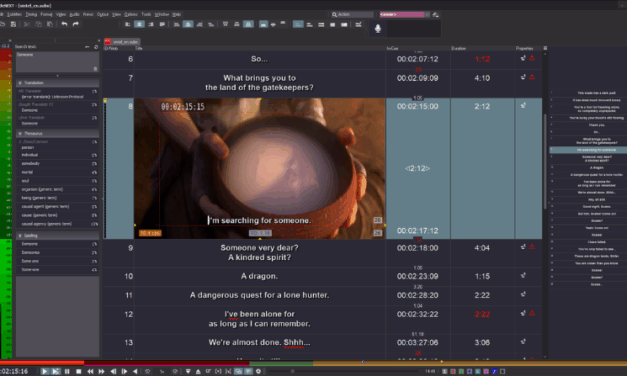627x376 pixels.
Task: Open the Audio menu
Action: [x=74, y=14]
